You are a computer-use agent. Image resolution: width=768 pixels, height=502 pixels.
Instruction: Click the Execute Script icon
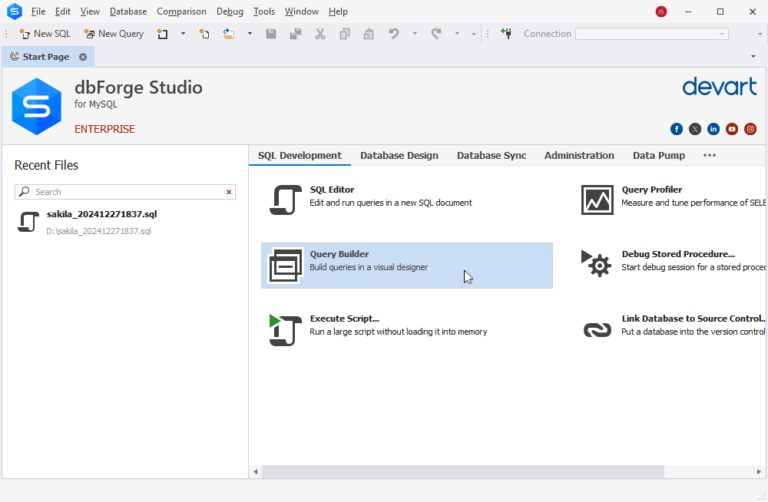[x=286, y=330]
